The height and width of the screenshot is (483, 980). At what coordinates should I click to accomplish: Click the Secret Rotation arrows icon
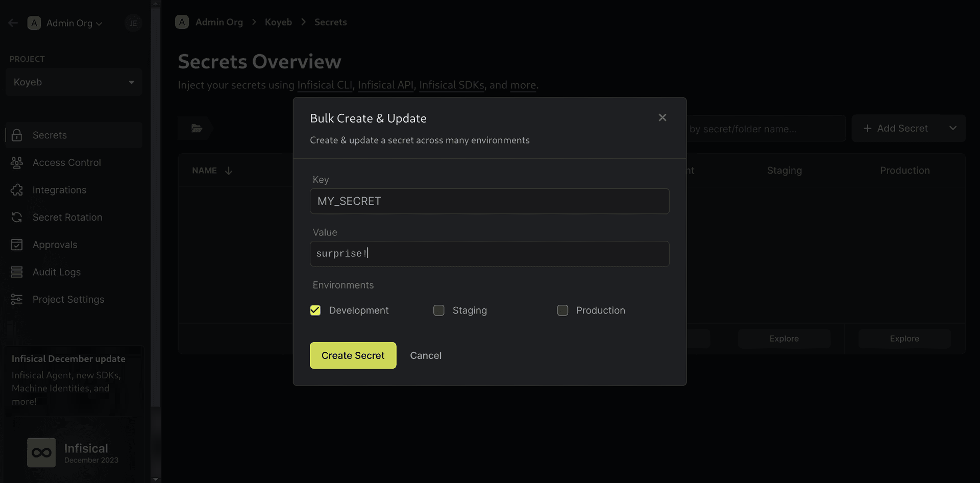coord(17,218)
